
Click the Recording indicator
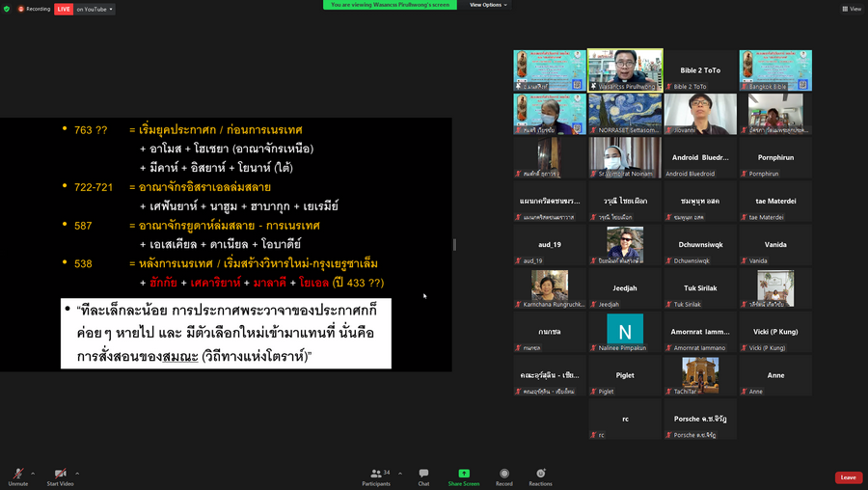(x=35, y=9)
